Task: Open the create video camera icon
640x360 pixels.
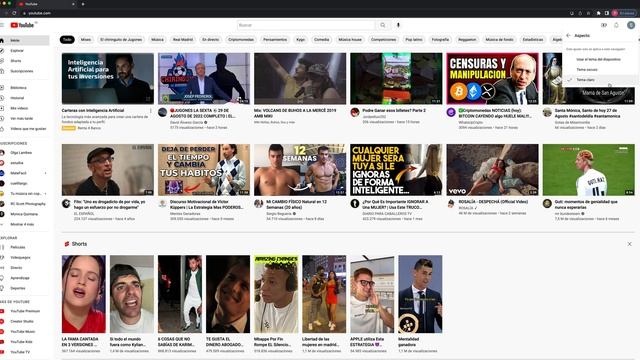Action: coord(604,25)
